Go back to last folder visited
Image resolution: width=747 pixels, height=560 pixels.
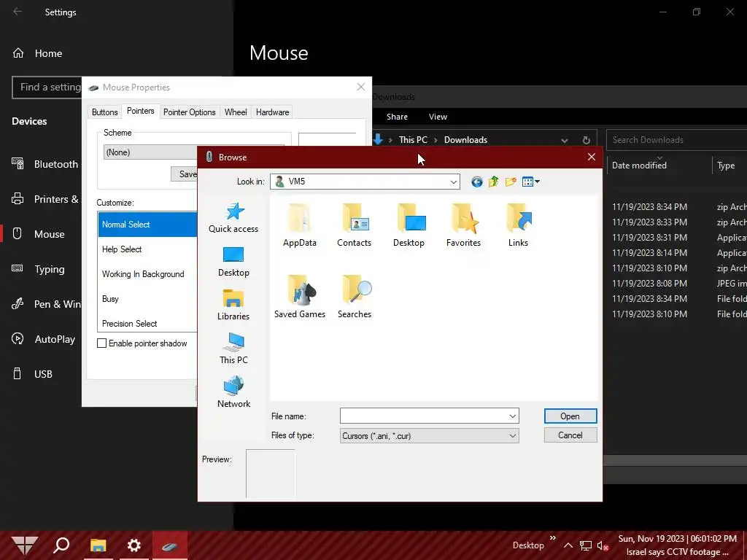[x=476, y=182]
